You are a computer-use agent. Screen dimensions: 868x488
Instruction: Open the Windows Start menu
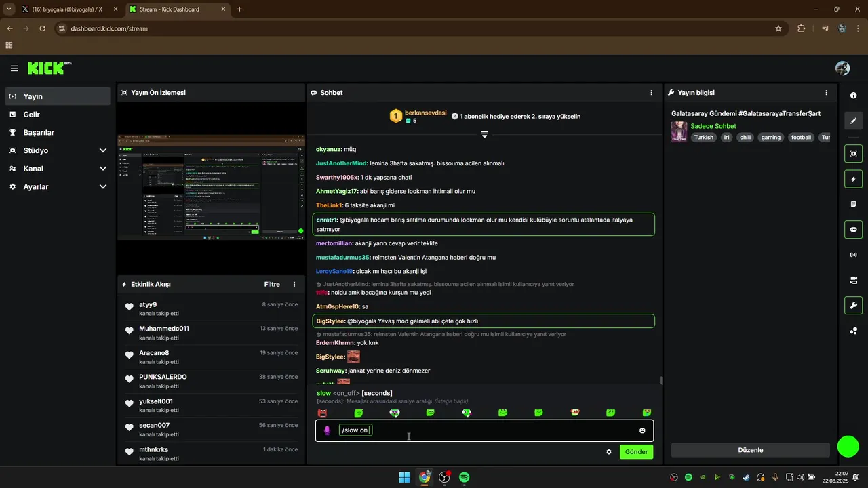[x=404, y=477]
